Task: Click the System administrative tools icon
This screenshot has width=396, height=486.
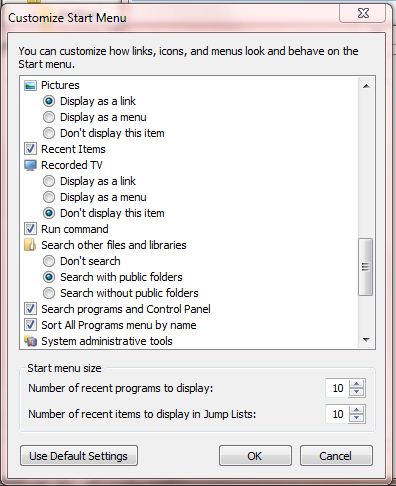Action: (30, 341)
